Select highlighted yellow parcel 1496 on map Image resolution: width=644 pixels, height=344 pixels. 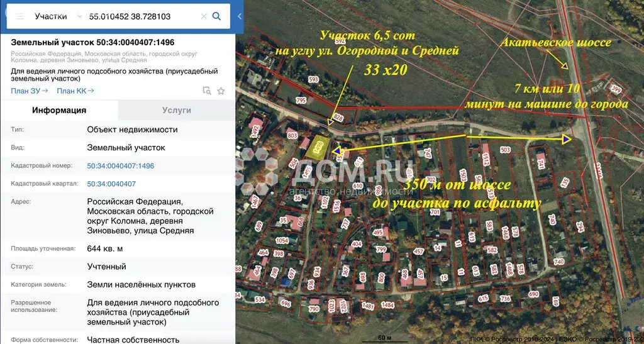pyautogui.click(x=317, y=148)
